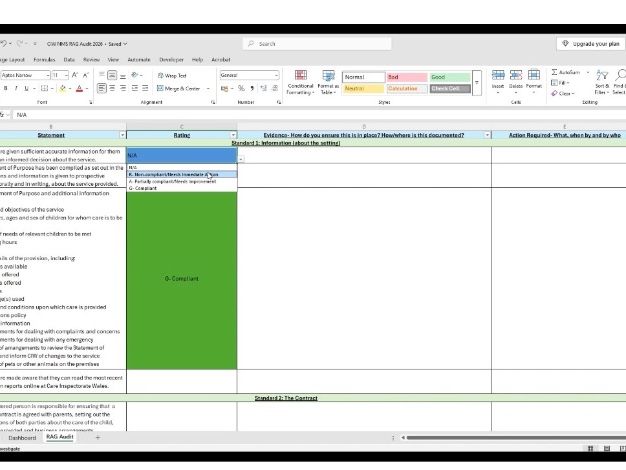Apply comma style
The width and height of the screenshot is (626, 470).
[x=252, y=88]
